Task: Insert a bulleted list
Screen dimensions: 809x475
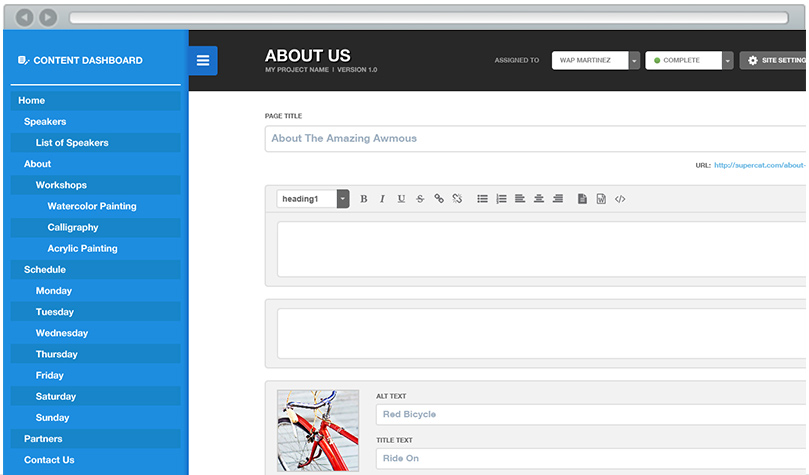Action: click(x=482, y=199)
